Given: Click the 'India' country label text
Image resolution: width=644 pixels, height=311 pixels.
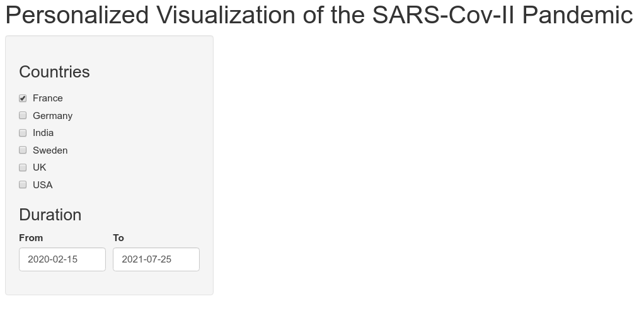Looking at the screenshot, I should click(x=43, y=133).
